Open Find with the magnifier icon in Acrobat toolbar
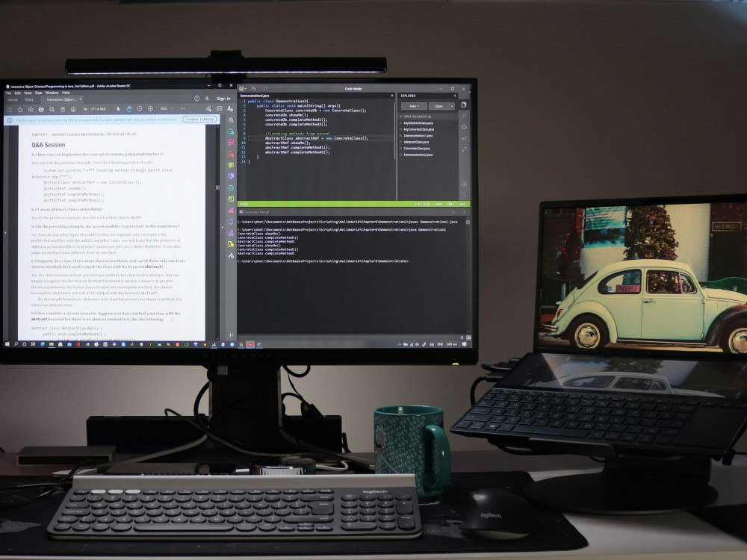 (52, 110)
